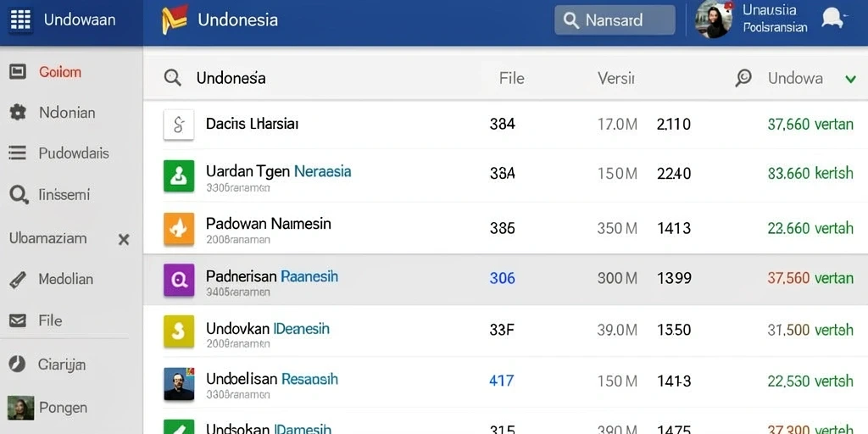Open the Padowan Namesin entry

click(x=269, y=224)
